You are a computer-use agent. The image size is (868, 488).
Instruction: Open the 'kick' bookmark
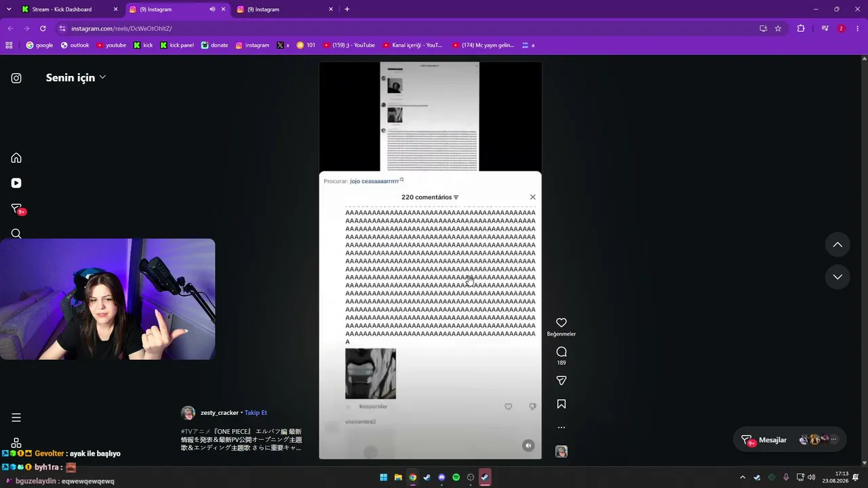pyautogui.click(x=143, y=45)
